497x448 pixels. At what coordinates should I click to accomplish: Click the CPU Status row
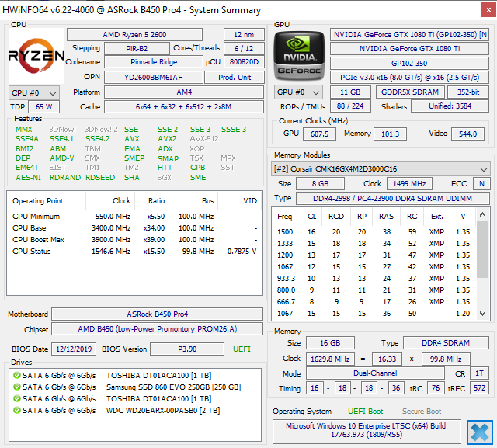tap(134, 252)
